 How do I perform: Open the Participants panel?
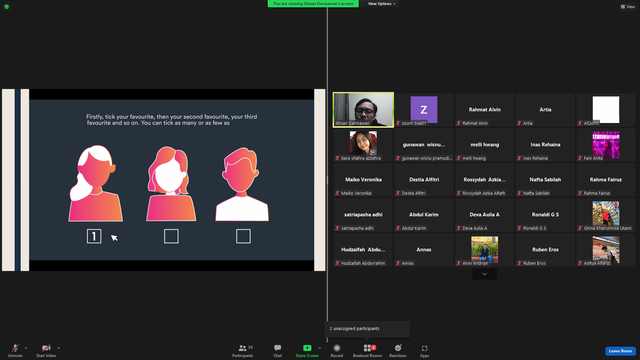[243, 350]
